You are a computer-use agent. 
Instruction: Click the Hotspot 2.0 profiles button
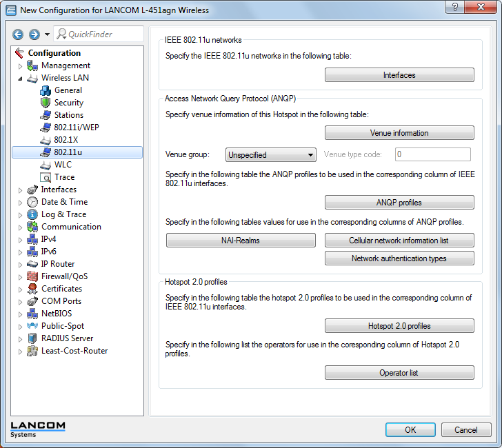tap(399, 326)
